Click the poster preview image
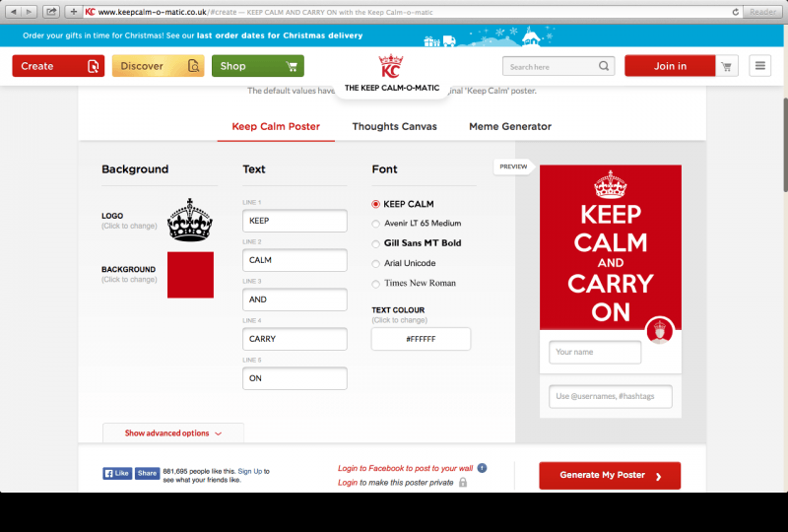 (611, 247)
